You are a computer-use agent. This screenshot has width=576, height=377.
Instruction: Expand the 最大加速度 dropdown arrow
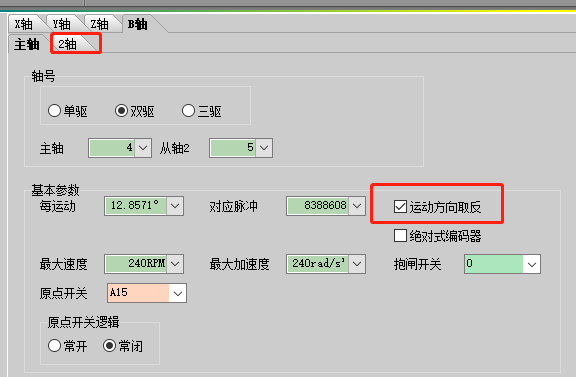357,264
